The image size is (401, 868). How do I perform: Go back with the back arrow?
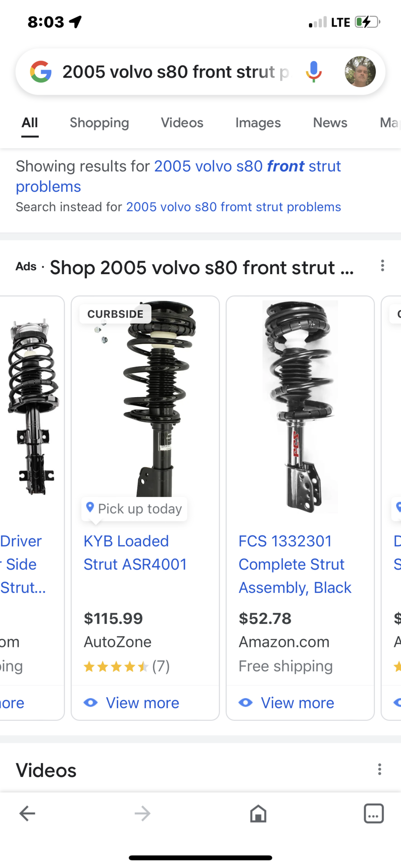pos(27,813)
